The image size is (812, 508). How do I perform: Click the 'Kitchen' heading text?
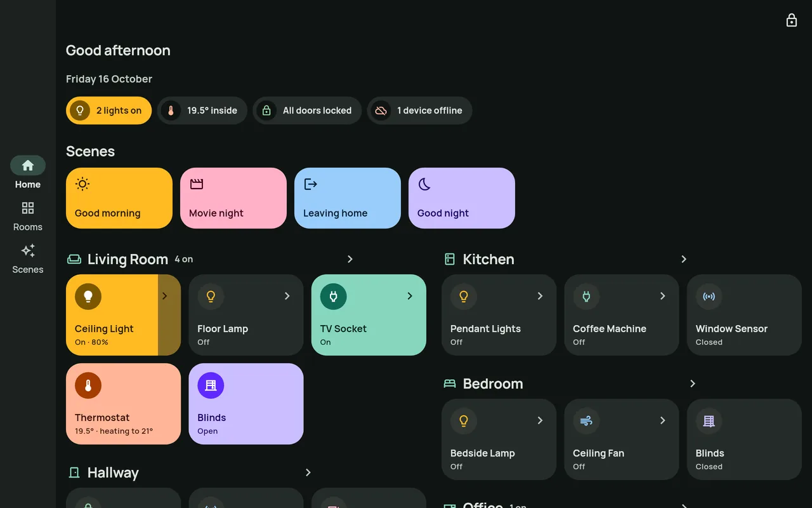(x=488, y=259)
